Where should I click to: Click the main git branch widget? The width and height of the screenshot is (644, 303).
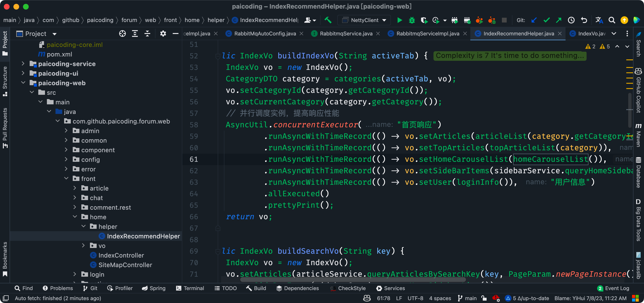(x=467, y=298)
